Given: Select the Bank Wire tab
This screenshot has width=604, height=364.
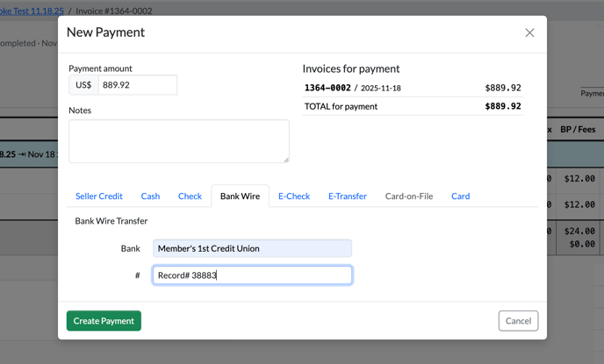Looking at the screenshot, I should pos(240,196).
